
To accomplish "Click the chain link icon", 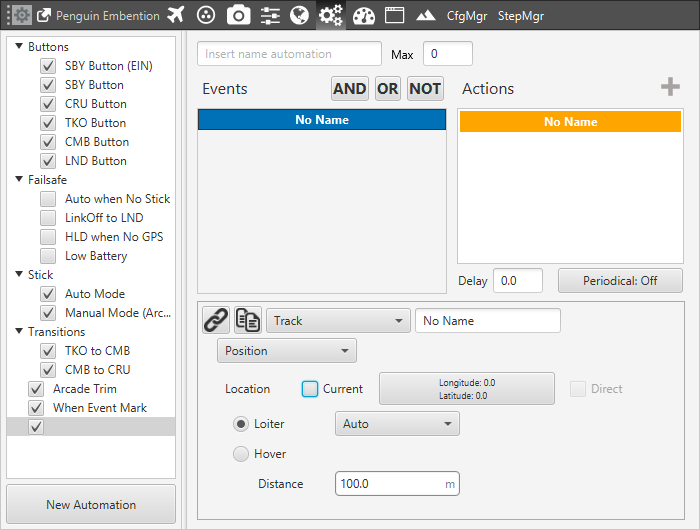I will pyautogui.click(x=216, y=320).
